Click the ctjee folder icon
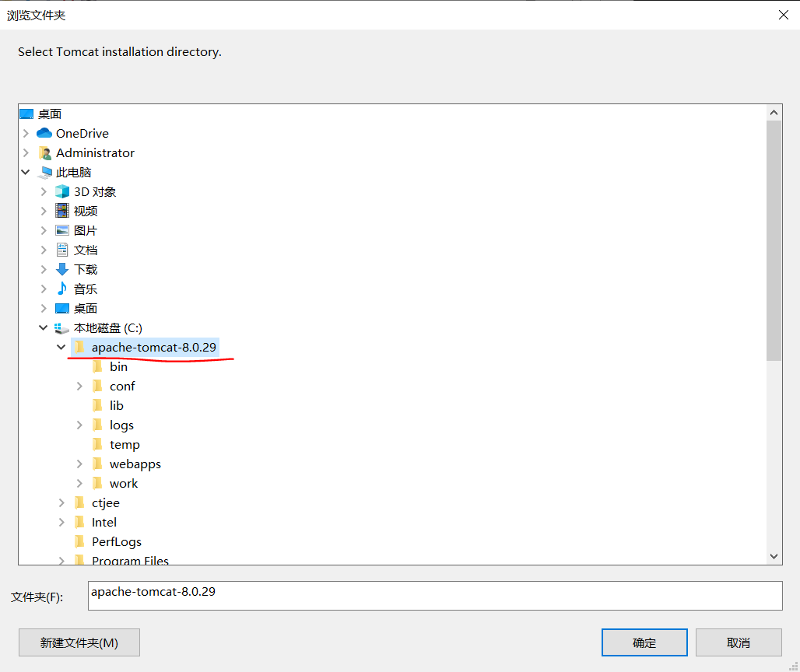 [79, 502]
